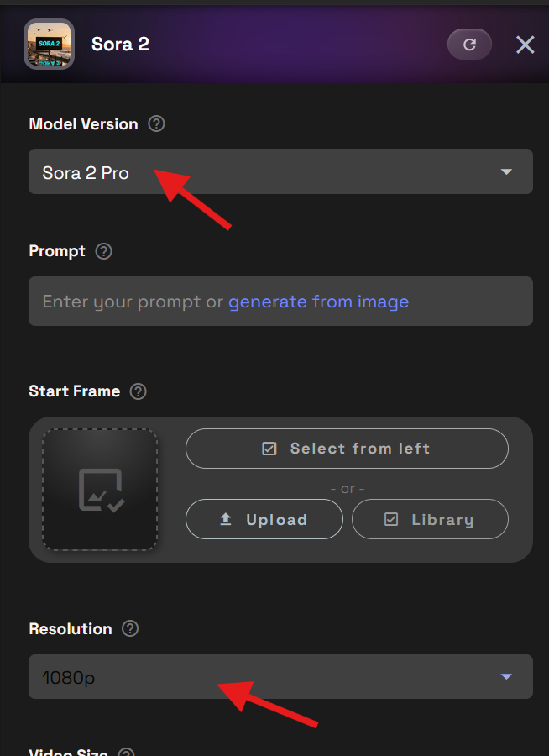Image resolution: width=549 pixels, height=756 pixels.
Task: Click the refresh/reset icon in header
Action: coord(469,45)
